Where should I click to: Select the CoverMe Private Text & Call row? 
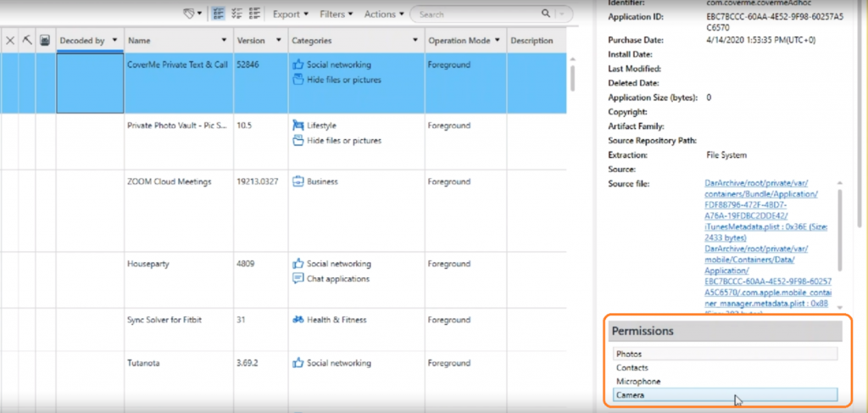click(x=283, y=83)
